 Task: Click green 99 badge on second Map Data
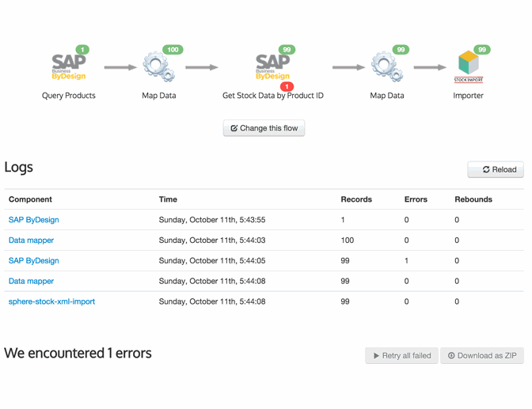tap(401, 50)
